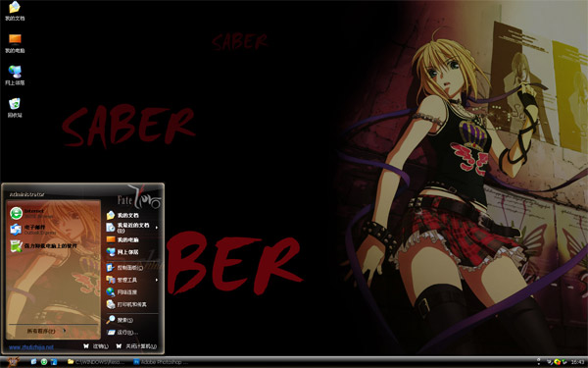
Task: Open 网络连接 network connections entry
Action: (x=122, y=291)
